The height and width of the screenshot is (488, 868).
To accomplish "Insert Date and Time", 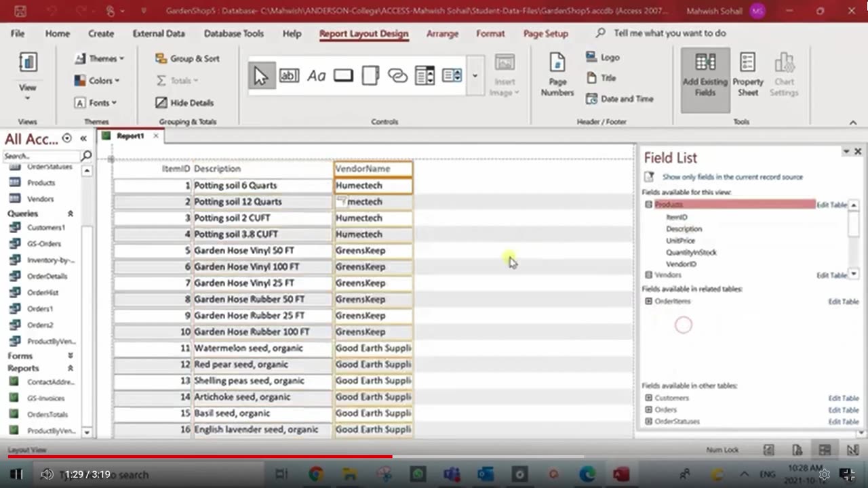I will (620, 99).
